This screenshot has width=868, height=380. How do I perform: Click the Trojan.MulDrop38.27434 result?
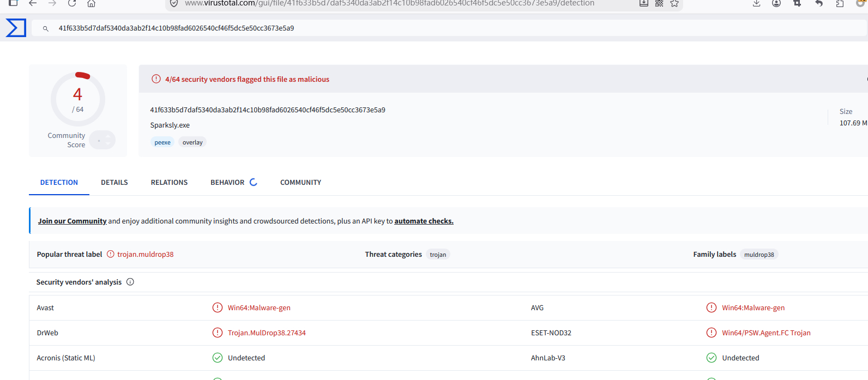(x=267, y=333)
